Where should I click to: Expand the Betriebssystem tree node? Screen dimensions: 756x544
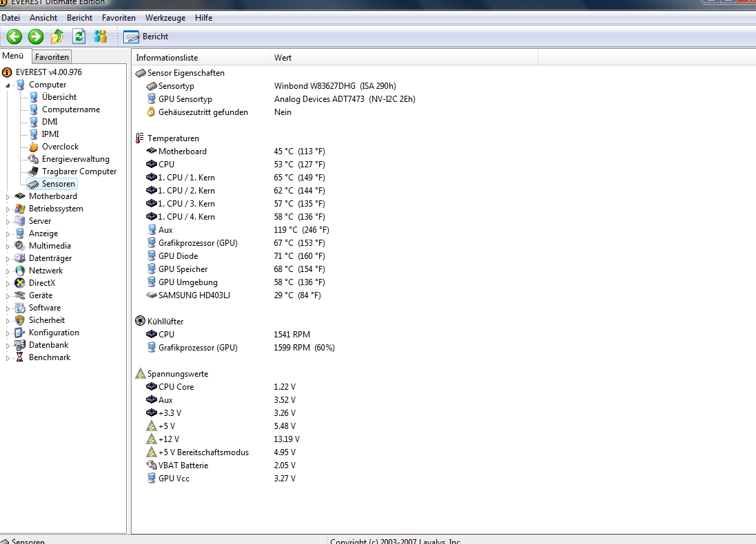pos(8,209)
